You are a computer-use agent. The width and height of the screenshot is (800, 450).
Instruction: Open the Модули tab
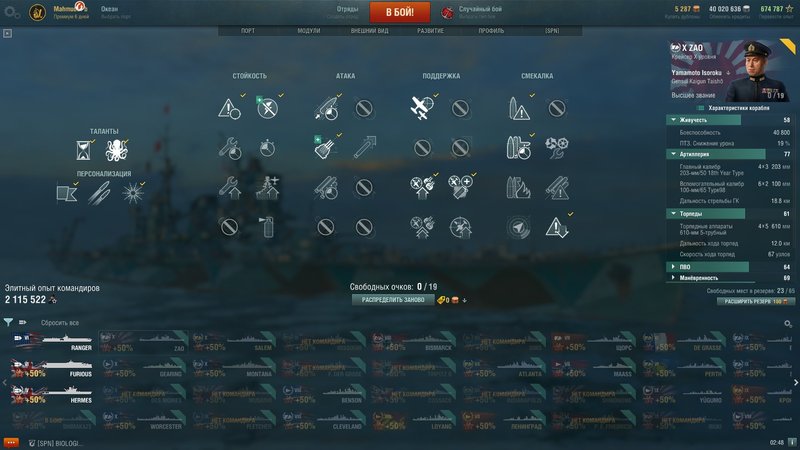coord(309,31)
